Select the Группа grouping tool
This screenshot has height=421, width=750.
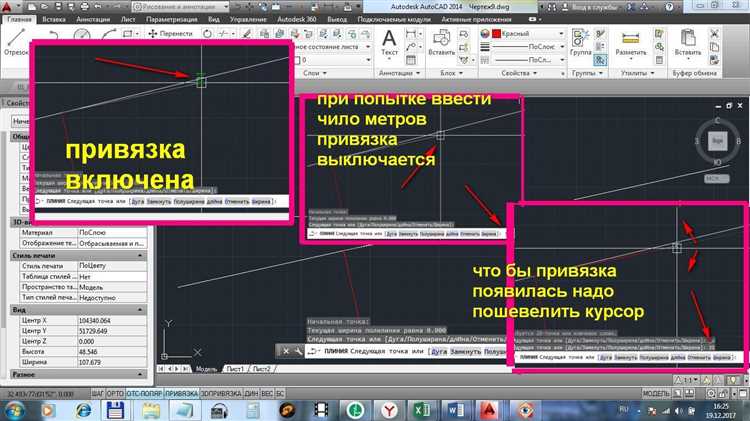click(580, 43)
